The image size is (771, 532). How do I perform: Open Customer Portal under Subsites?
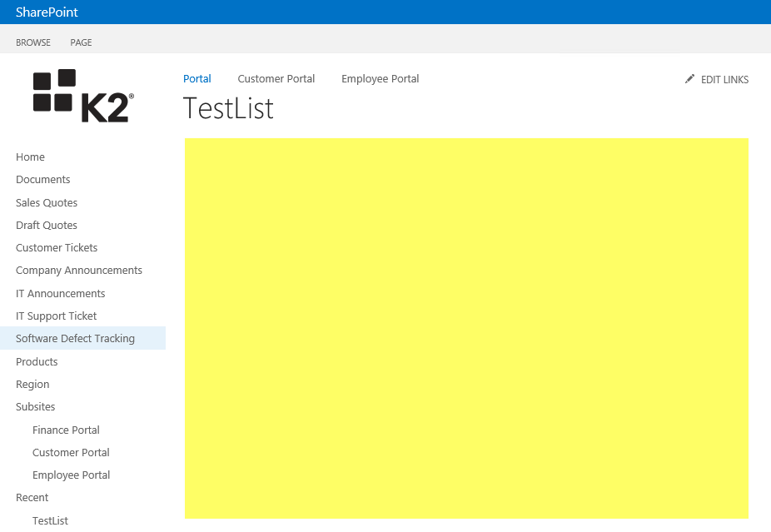coord(71,452)
